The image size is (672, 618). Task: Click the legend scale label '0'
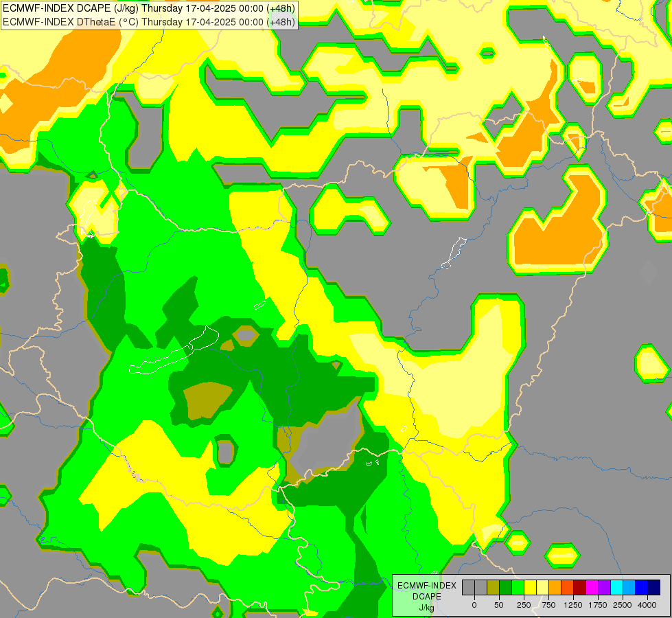(x=474, y=605)
